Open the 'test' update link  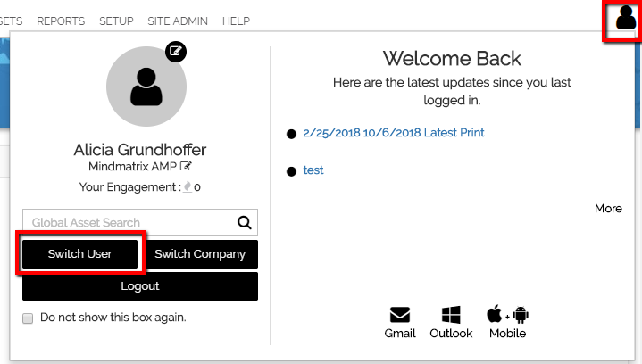pos(313,170)
